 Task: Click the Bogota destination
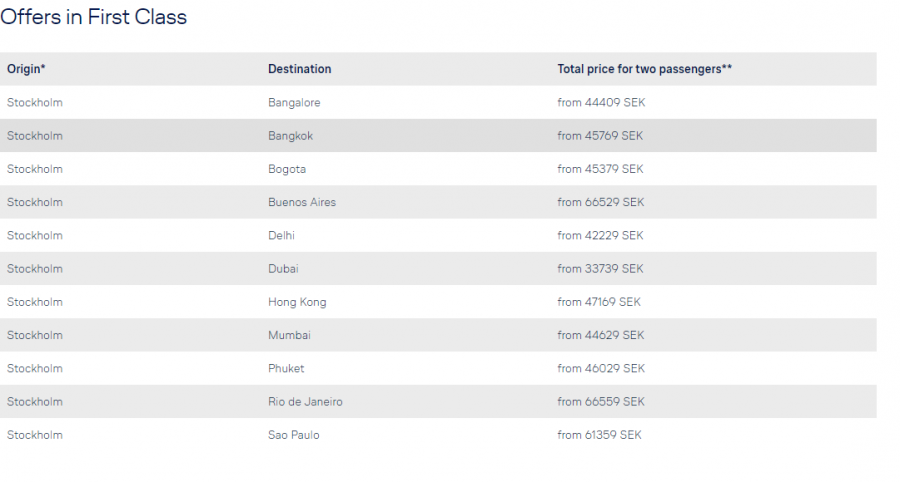click(287, 169)
